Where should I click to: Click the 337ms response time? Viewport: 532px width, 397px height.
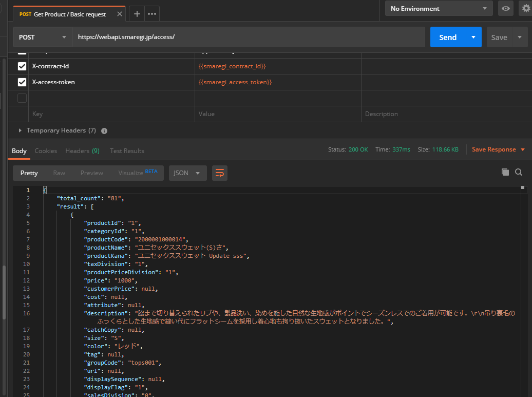[401, 149]
